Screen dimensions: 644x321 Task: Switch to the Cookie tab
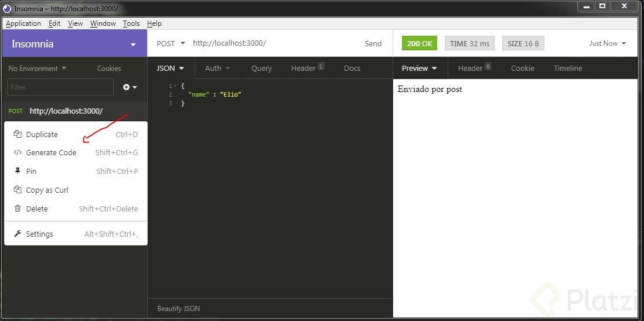tap(523, 68)
